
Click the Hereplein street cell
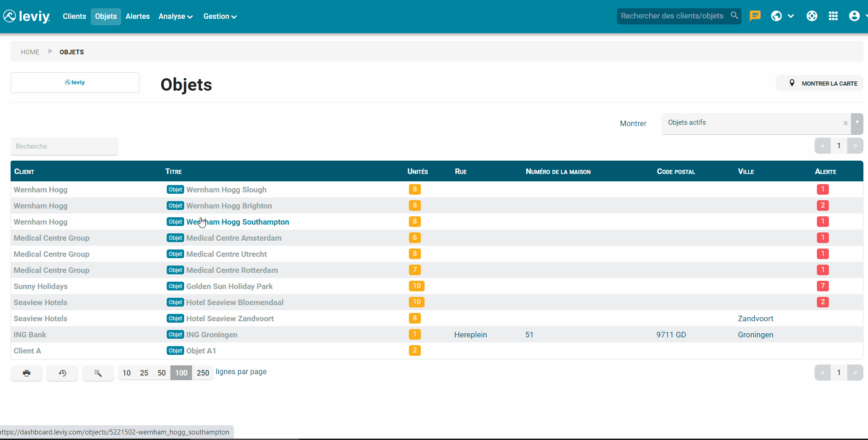tap(471, 335)
